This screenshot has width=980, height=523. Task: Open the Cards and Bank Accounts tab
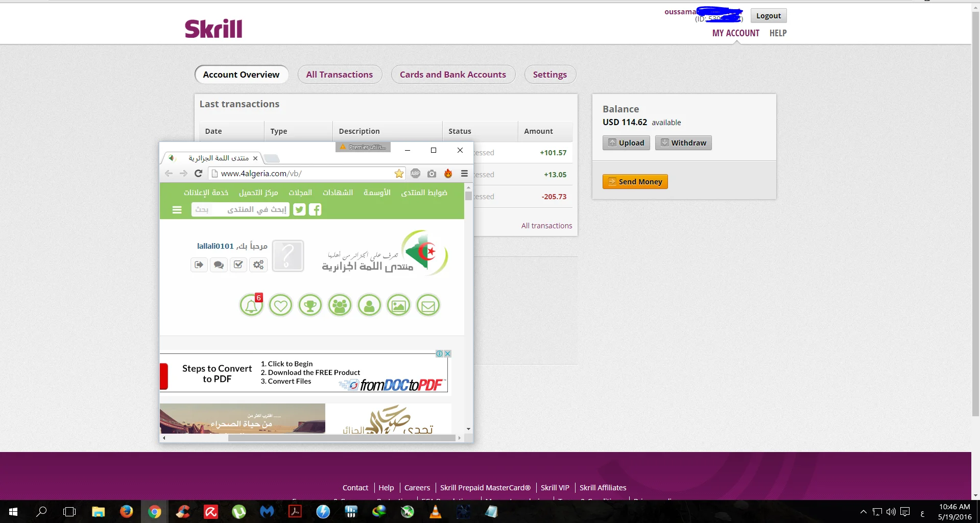(452, 75)
